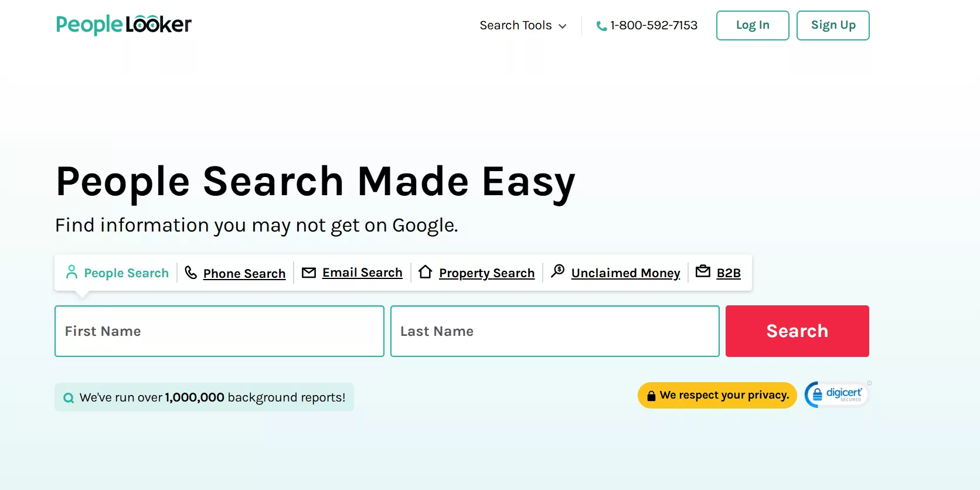980x490 pixels.
Task: Focus the Last Name input field
Action: pos(555,331)
